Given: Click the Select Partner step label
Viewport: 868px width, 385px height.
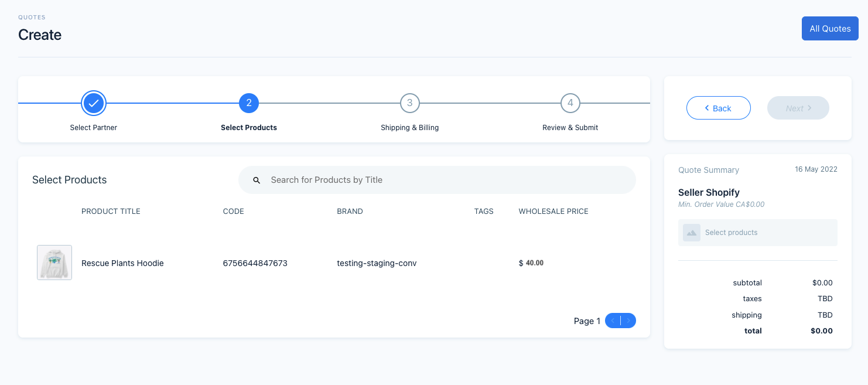Looking at the screenshot, I should (94, 127).
